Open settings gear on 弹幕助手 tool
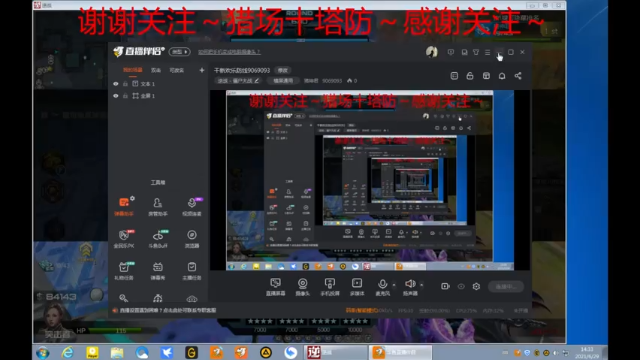The image size is (640, 360). pyautogui.click(x=132, y=198)
